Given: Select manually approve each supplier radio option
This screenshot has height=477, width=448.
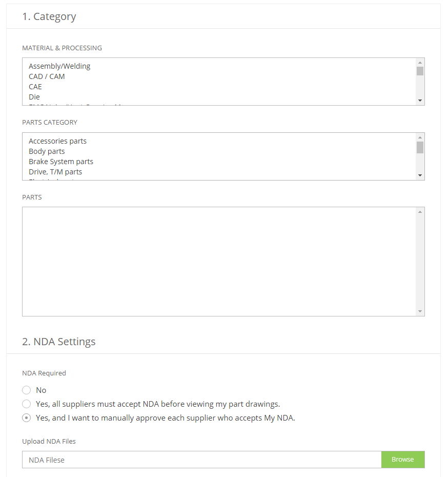Looking at the screenshot, I should (27, 418).
